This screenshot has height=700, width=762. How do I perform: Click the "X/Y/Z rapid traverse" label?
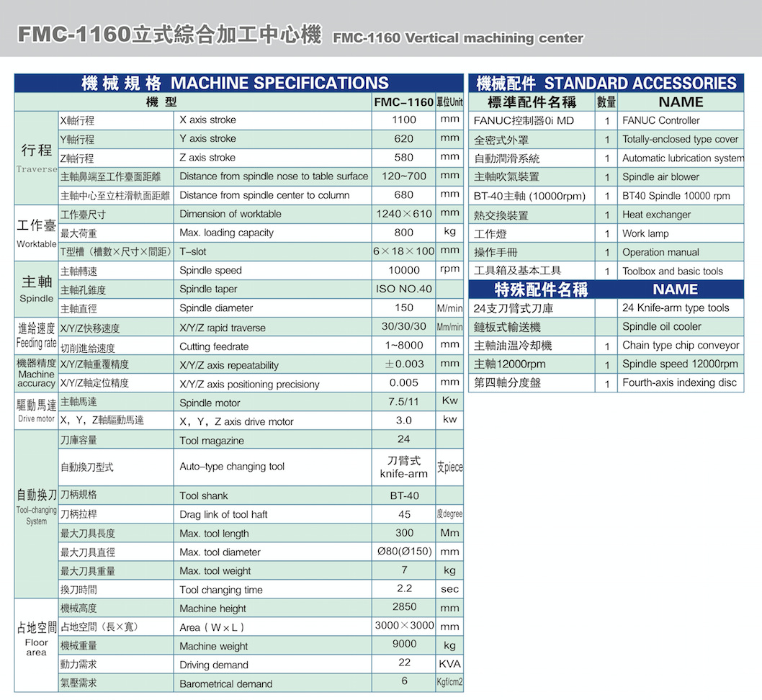coord(223,328)
